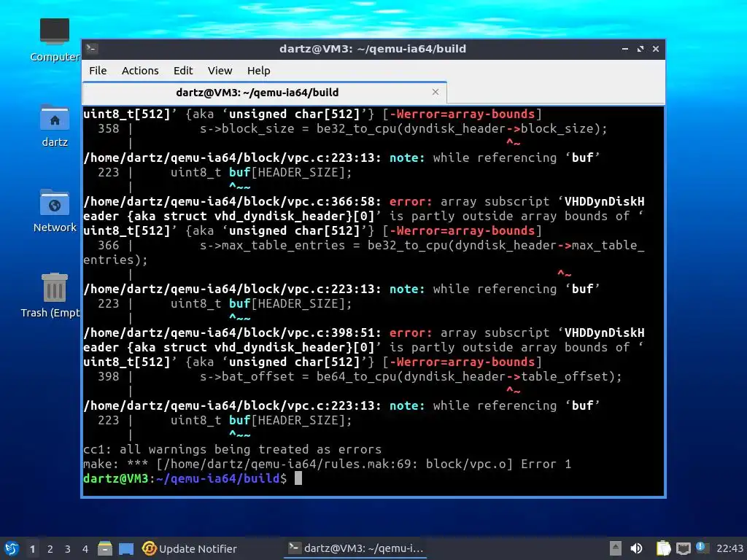Image resolution: width=747 pixels, height=560 pixels.
Task: Open the Update Notifier taskbar item
Action: pyautogui.click(x=190, y=548)
